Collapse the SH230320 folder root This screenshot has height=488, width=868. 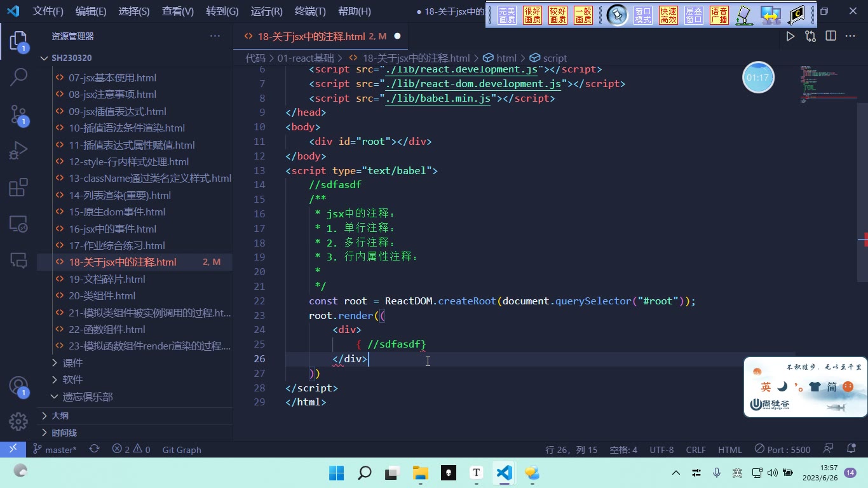click(135, 58)
